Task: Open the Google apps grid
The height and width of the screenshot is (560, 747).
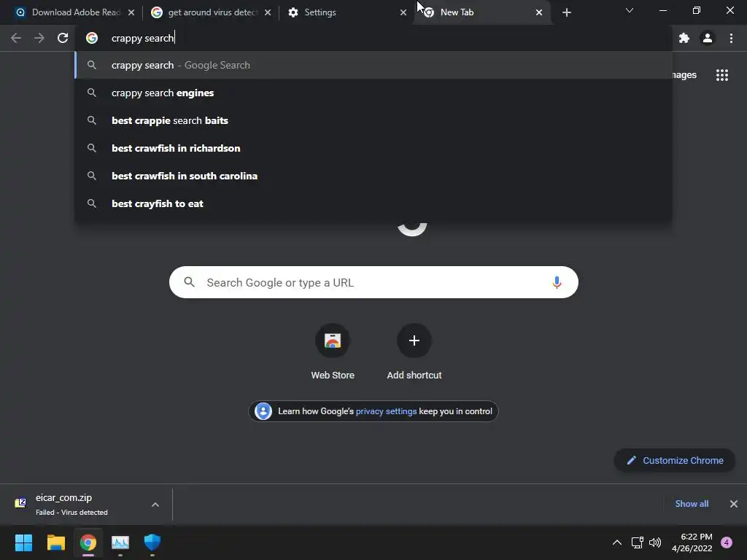Action: point(722,75)
